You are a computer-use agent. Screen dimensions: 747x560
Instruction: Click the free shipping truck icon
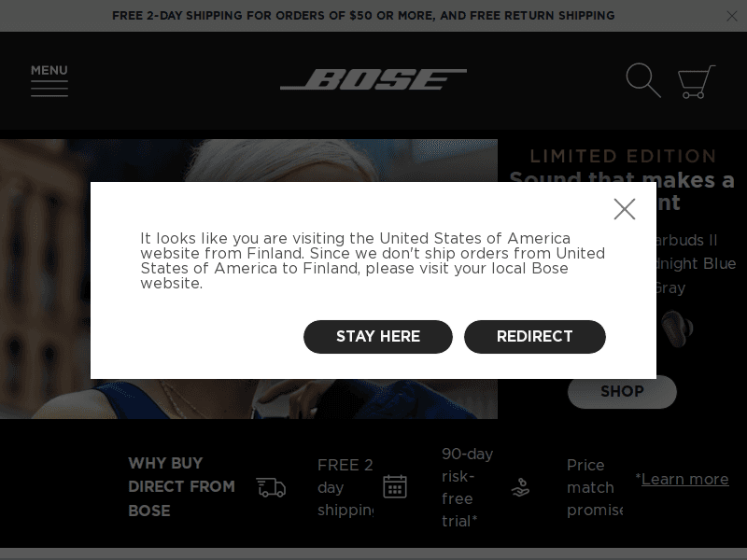click(271, 486)
